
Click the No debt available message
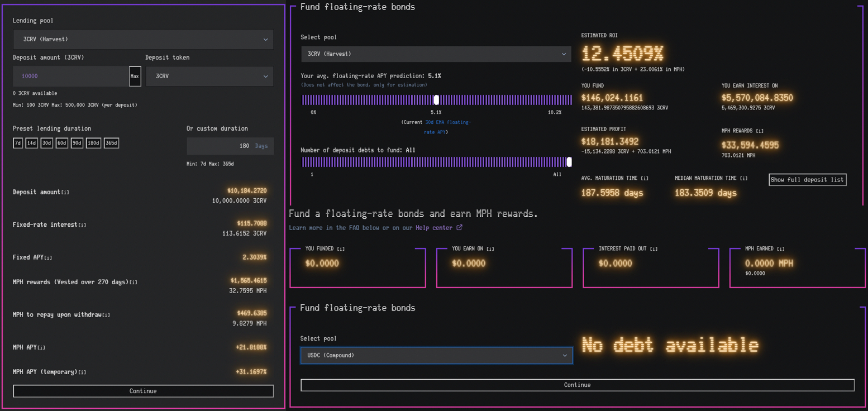click(x=670, y=345)
